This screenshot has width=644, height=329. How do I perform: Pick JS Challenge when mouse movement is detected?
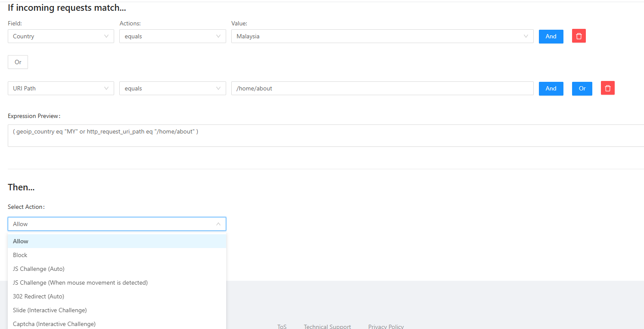[80, 282]
